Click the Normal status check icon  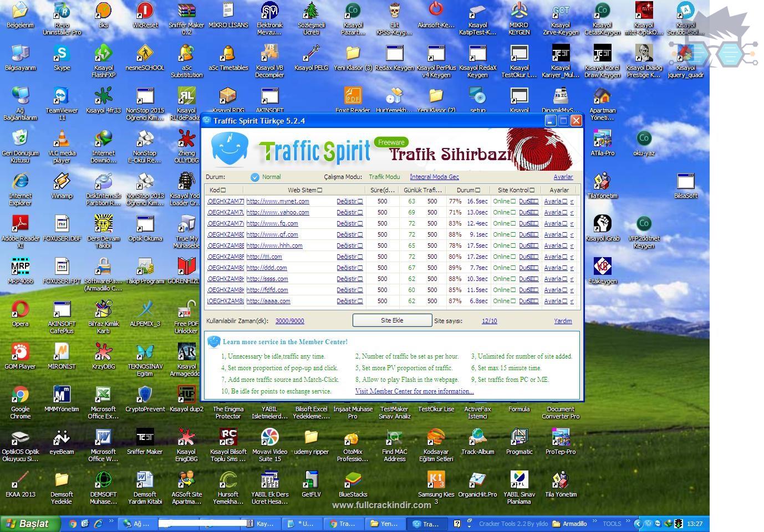pos(254,177)
